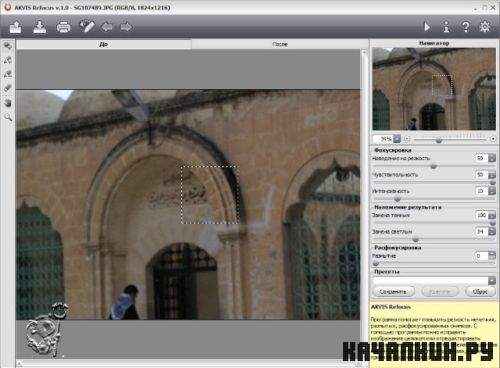Viewport: 500px width, 368px height.
Task: Click the Размытие value field
Action: pyautogui.click(x=480, y=256)
